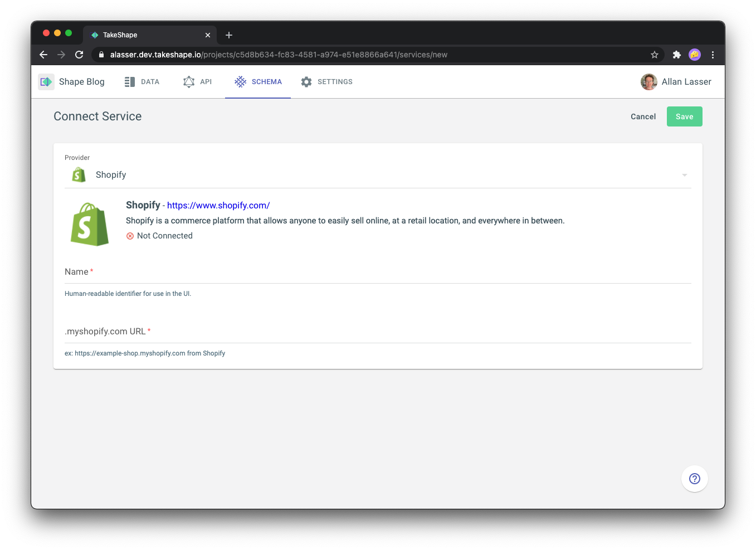The image size is (756, 550).
Task: Click the Not Connected status text
Action: coord(165,236)
